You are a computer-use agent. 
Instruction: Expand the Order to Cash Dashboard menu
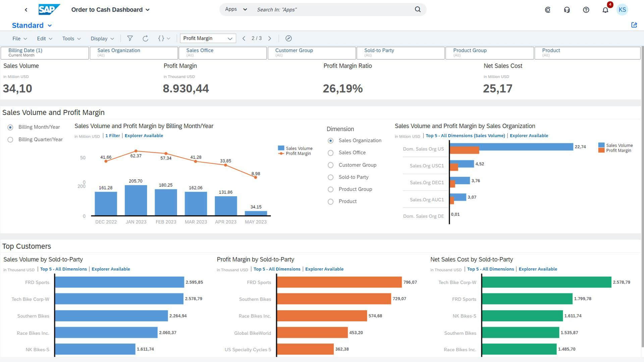pyautogui.click(x=149, y=9)
